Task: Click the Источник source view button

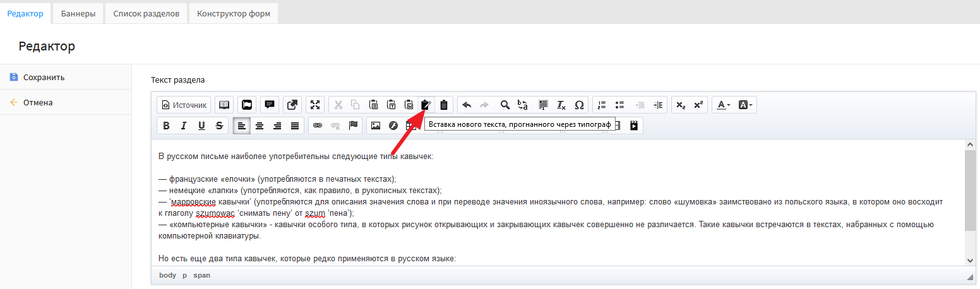Action: coord(184,105)
